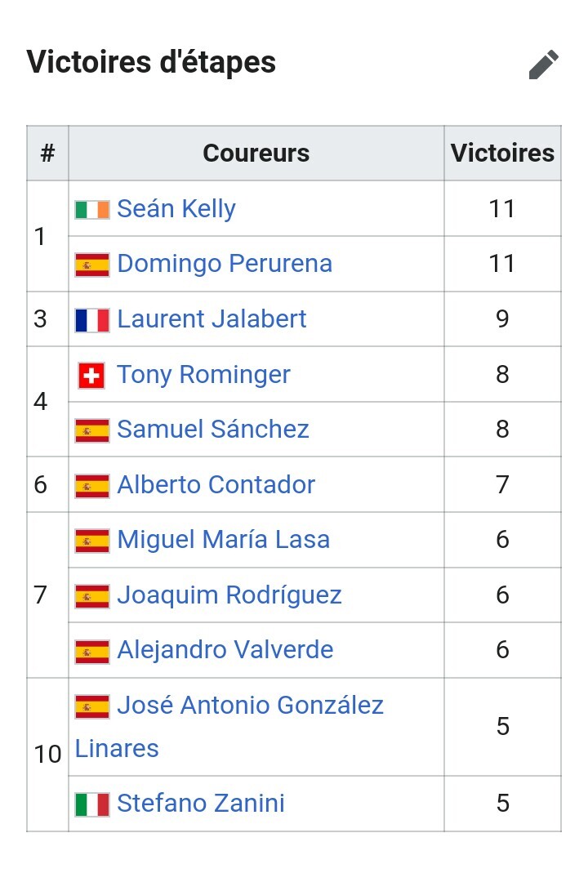
Task: Follow the Miguel María Lasa link
Action: 223,540
